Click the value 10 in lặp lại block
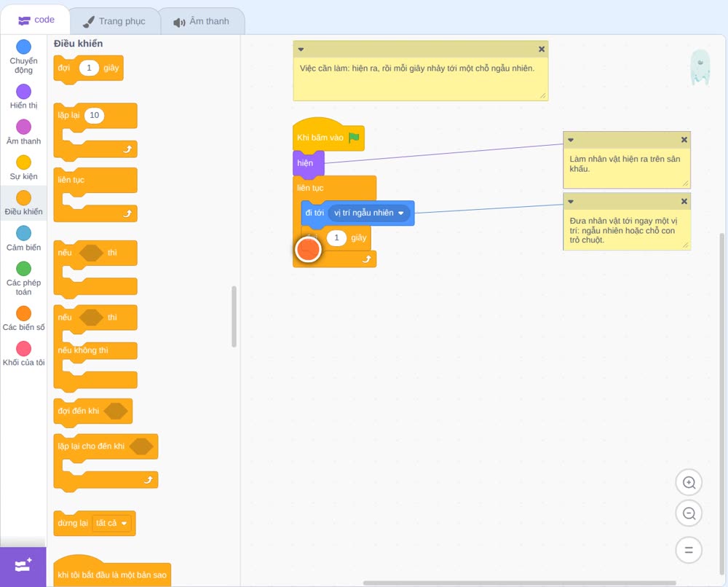 [x=94, y=115]
